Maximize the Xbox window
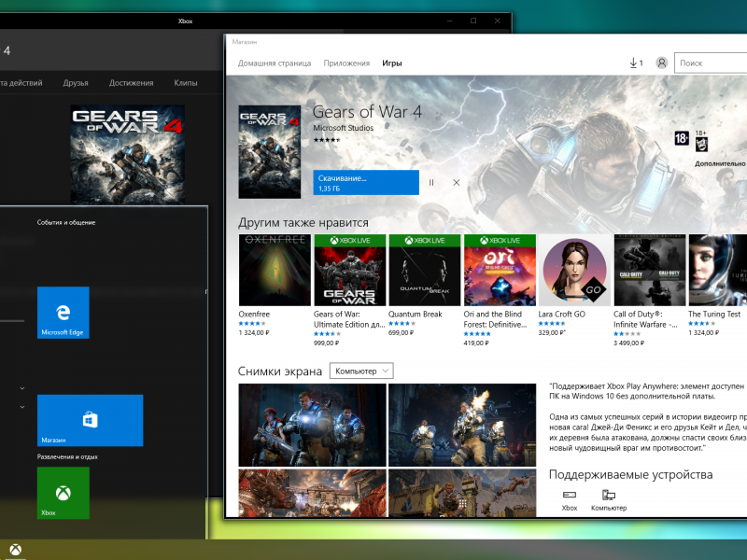 (473, 21)
